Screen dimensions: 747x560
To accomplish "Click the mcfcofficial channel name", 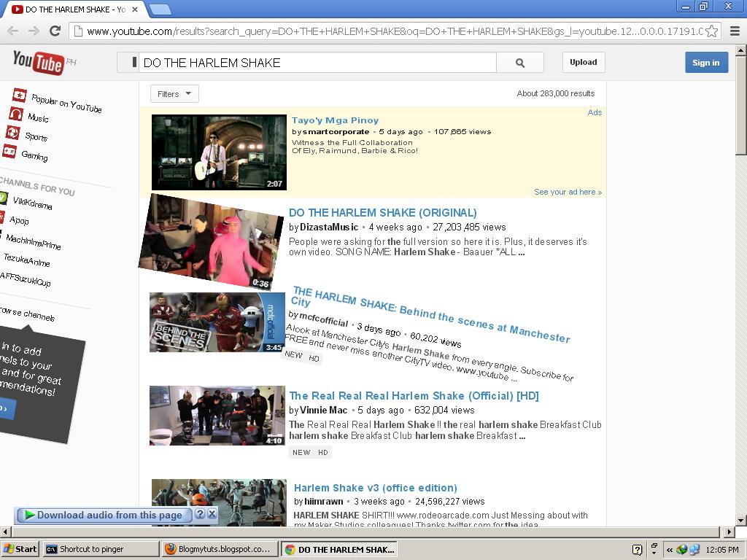I will (x=323, y=319).
